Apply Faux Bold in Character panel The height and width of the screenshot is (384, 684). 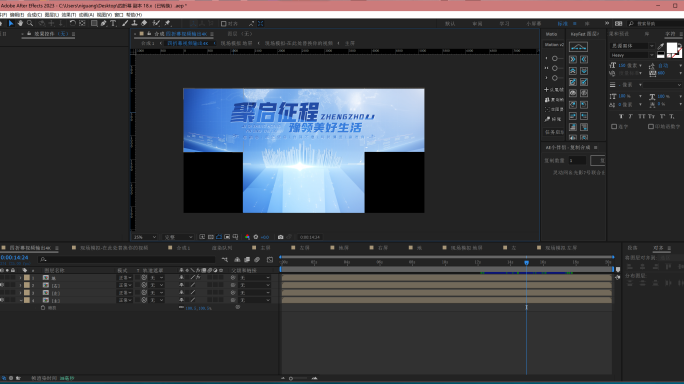621,117
